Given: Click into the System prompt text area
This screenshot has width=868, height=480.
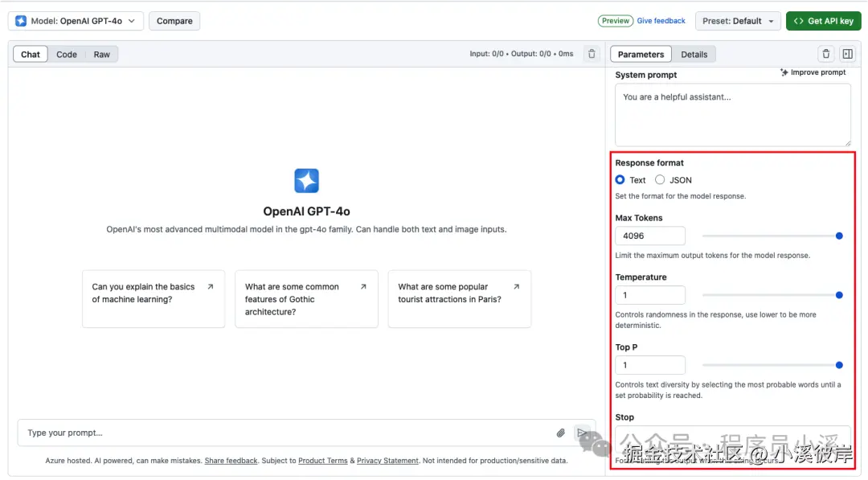Looking at the screenshot, I should [x=732, y=115].
